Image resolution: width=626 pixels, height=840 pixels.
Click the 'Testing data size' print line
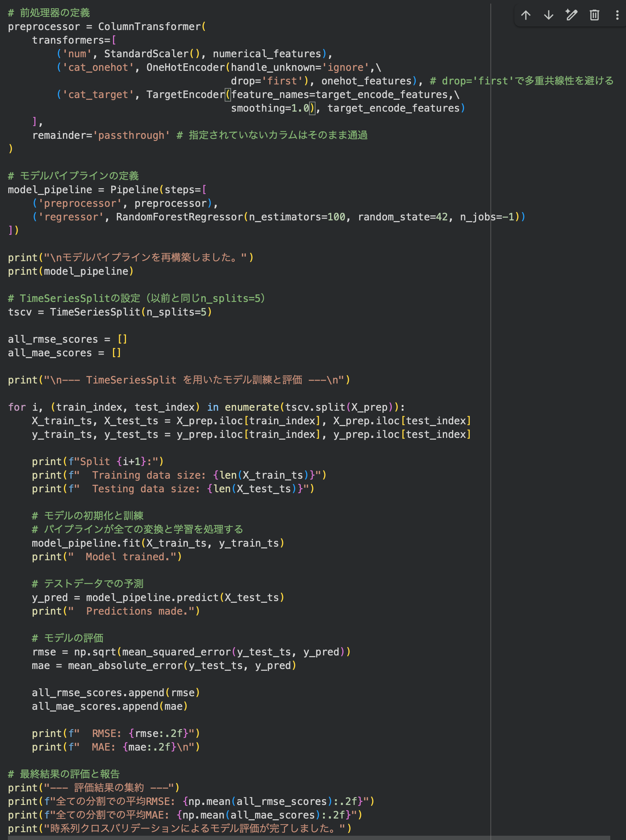coord(173,489)
